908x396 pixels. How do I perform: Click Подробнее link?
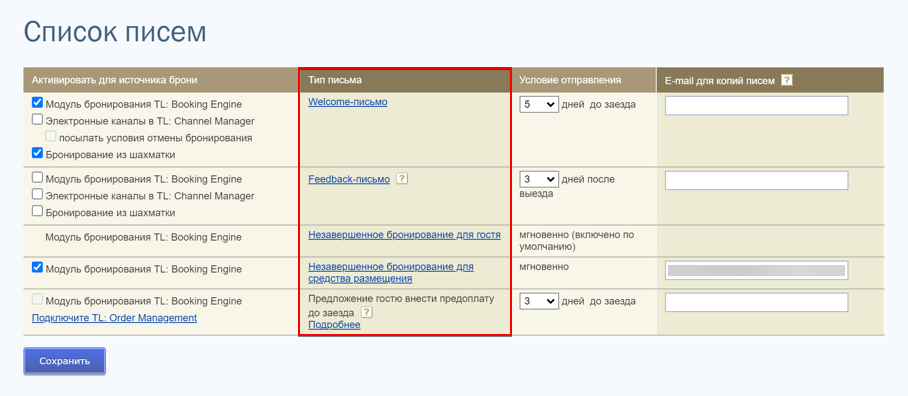tap(334, 325)
